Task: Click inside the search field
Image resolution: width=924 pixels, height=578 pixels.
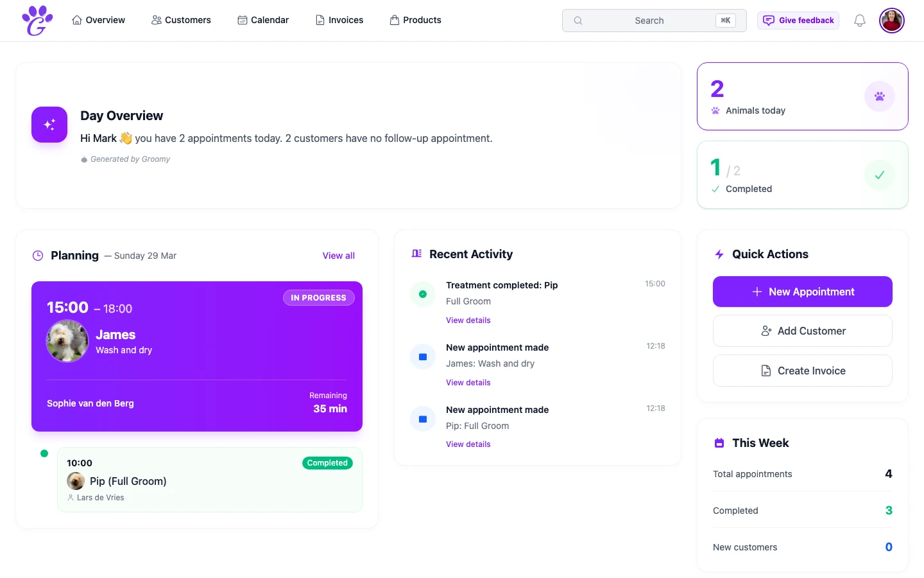Action: 650,21
